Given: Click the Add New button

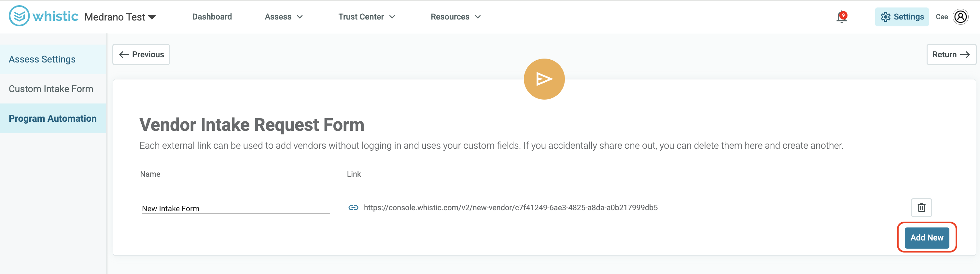Looking at the screenshot, I should coord(927,238).
